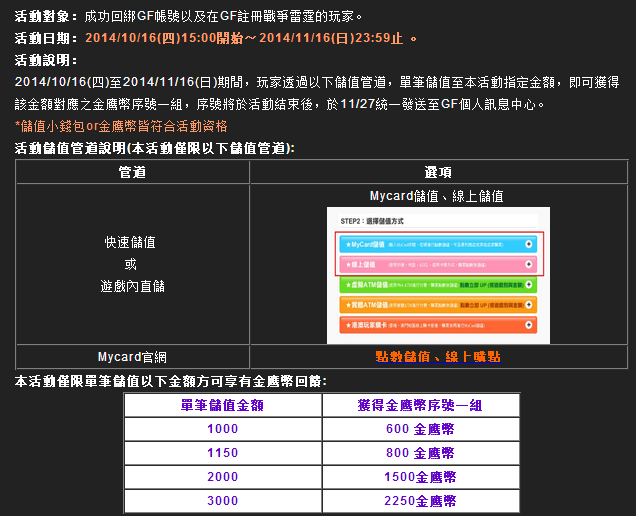This screenshot has width=636, height=516.
Task: Click the 管道 column header
Action: (132, 172)
